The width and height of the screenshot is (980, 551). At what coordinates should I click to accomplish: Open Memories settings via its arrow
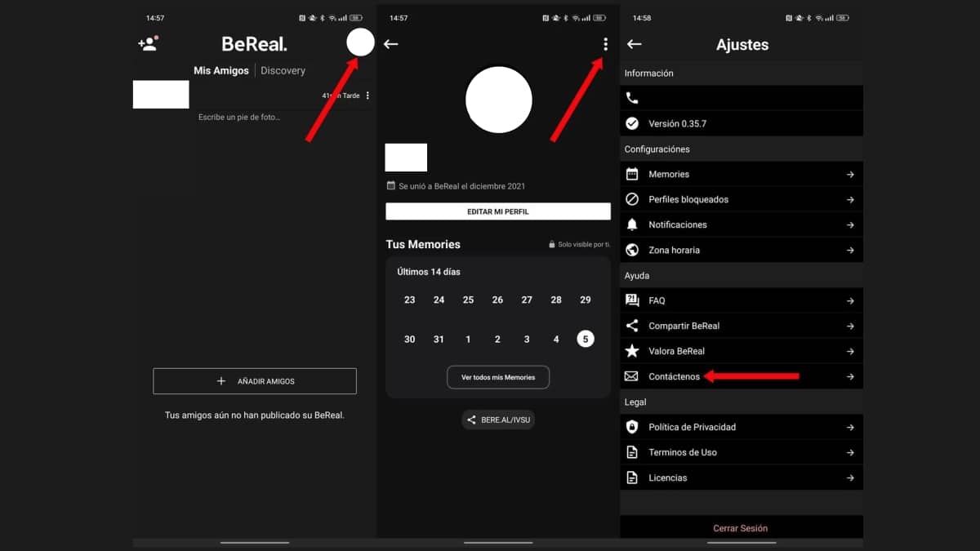tap(850, 174)
